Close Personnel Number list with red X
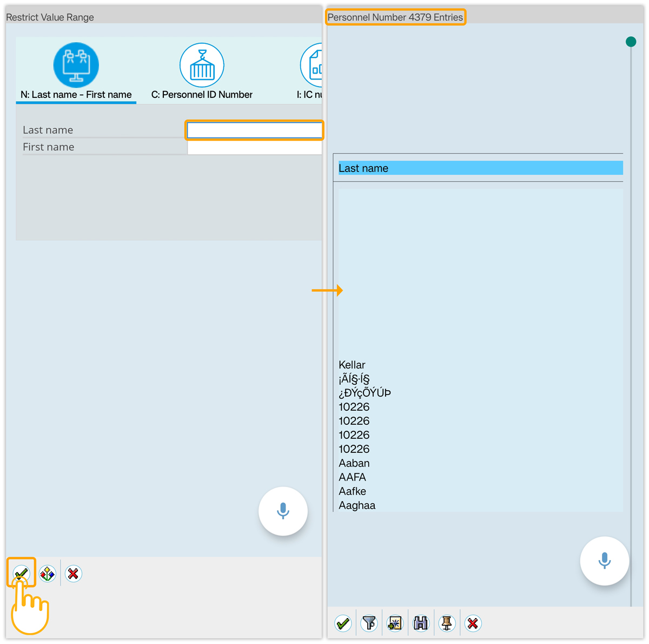Screen dimensions: 649x644 pos(473,623)
